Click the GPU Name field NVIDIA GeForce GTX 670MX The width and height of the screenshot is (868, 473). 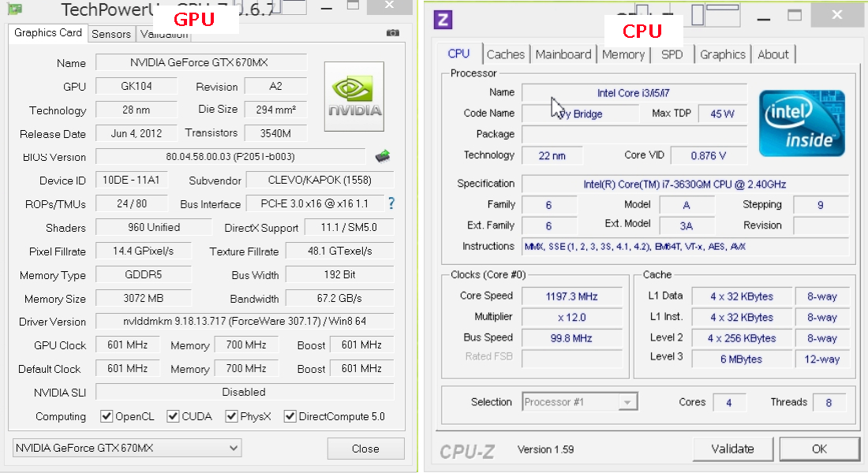point(201,62)
